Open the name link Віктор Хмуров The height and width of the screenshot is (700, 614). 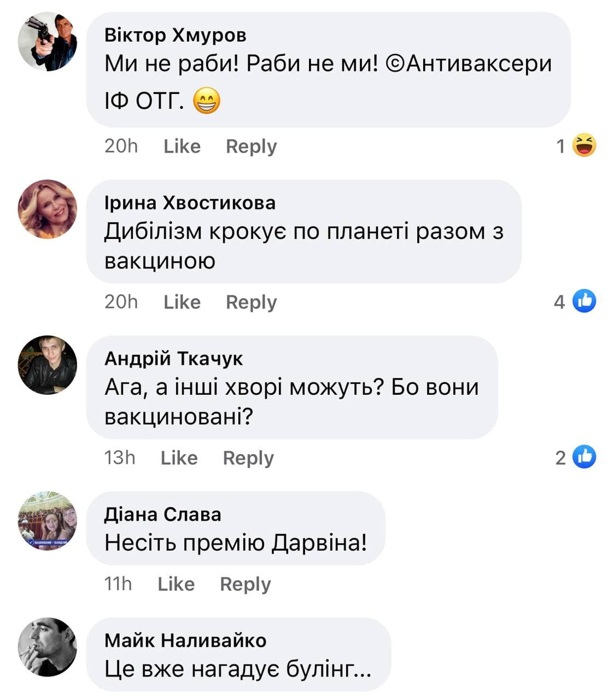click(x=176, y=35)
